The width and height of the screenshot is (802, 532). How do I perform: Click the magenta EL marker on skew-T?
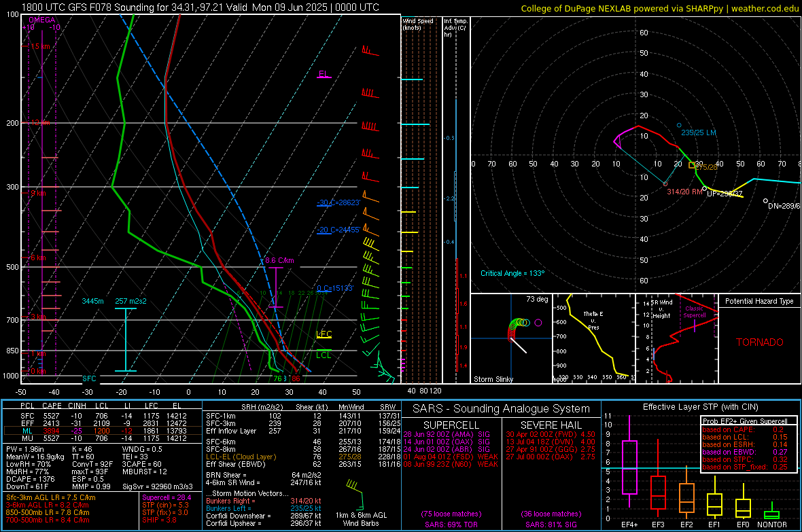(x=324, y=74)
